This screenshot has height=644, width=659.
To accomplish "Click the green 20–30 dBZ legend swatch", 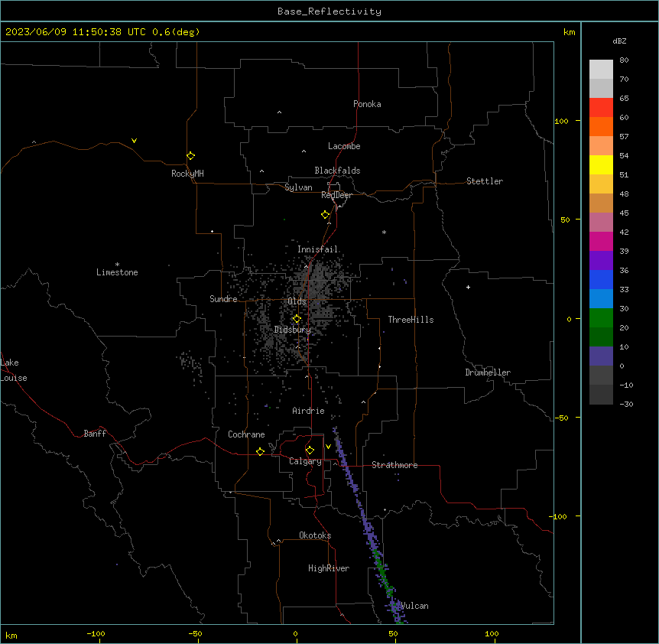I will point(601,318).
